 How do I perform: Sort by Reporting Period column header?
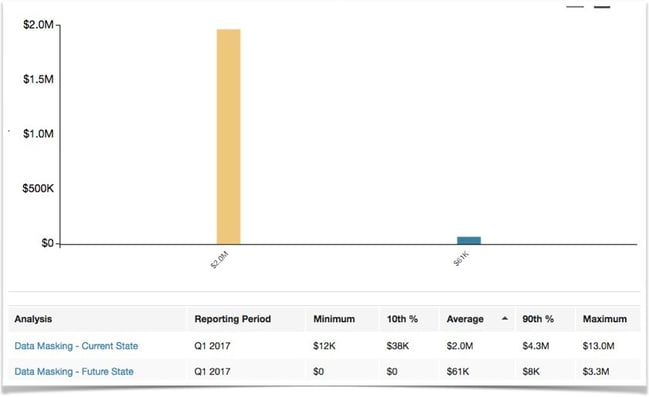(233, 319)
